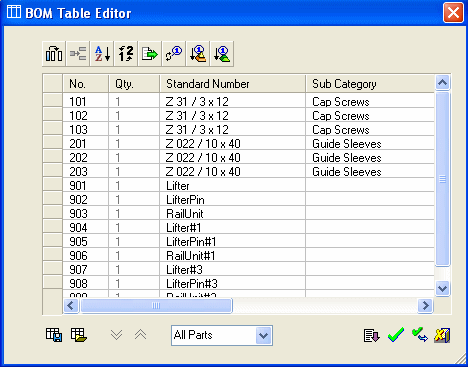468x367 pixels.
Task: Click the vertical scrollbar up arrow
Action: [x=442, y=82]
